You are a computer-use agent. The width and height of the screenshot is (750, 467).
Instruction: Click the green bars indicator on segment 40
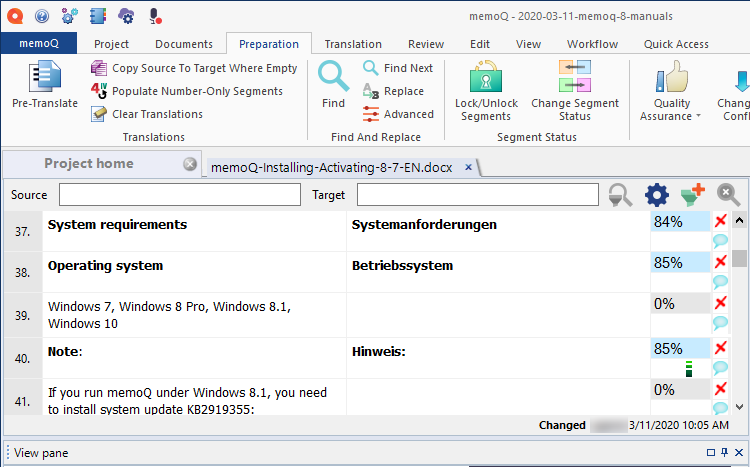click(689, 368)
